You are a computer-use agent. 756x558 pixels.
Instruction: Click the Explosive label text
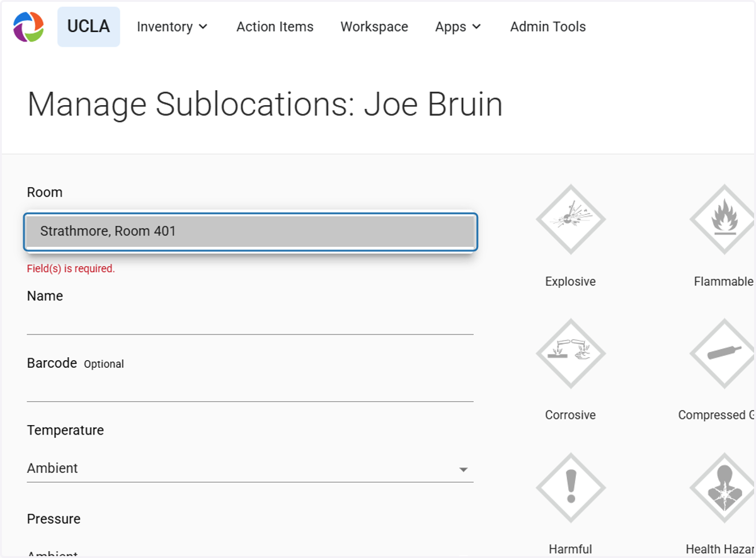pyautogui.click(x=570, y=282)
